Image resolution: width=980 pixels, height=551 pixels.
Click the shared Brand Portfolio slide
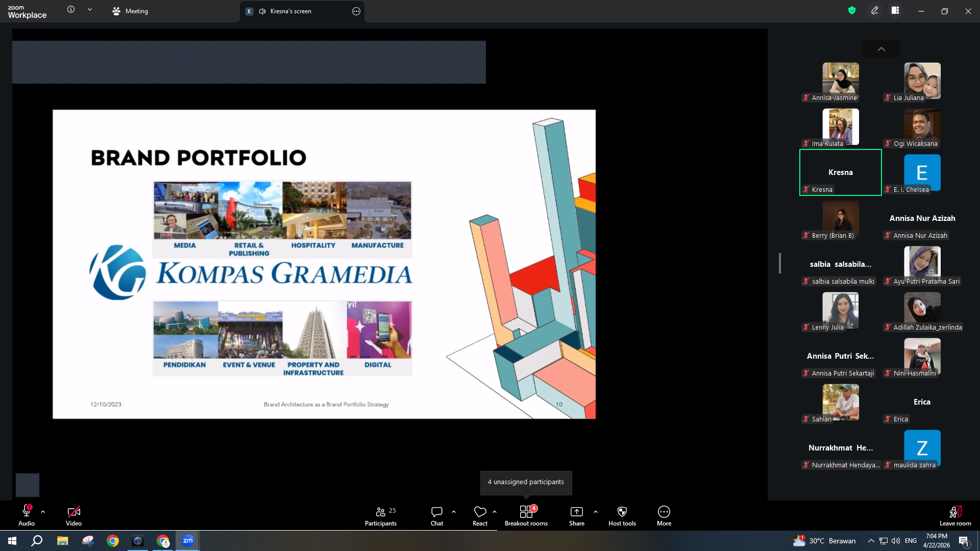tap(324, 264)
